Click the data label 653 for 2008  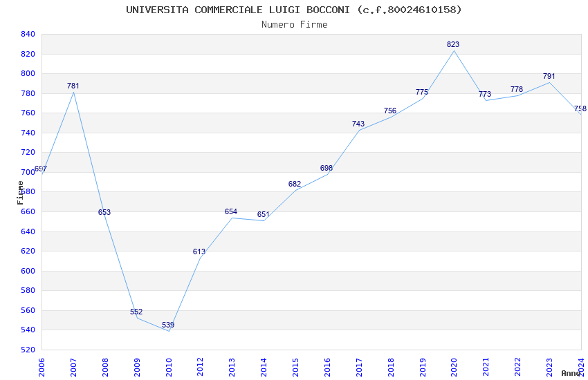click(x=104, y=212)
